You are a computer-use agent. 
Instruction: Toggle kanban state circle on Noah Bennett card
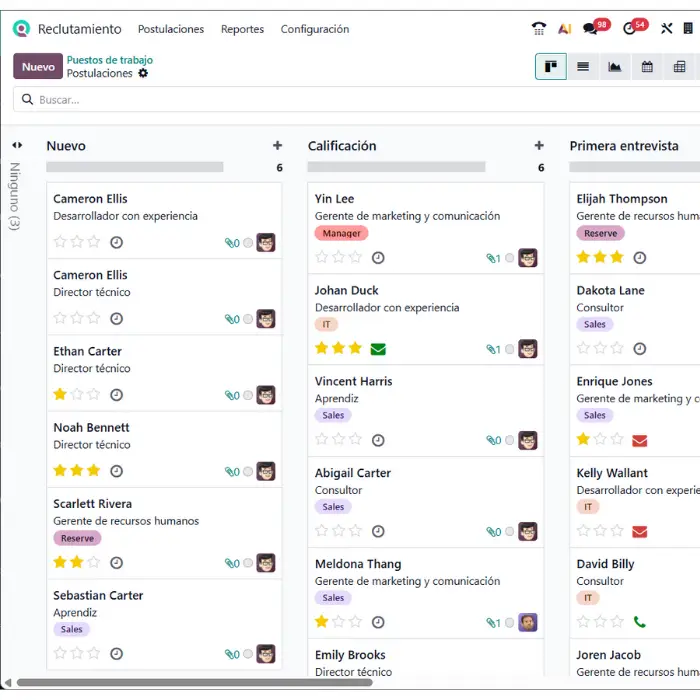point(248,472)
